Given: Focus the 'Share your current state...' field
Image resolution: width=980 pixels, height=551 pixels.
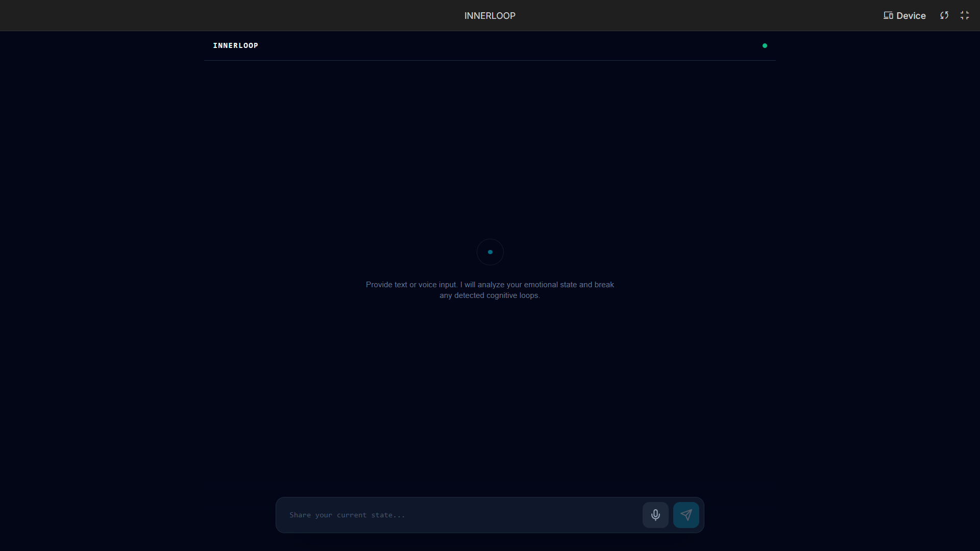Looking at the screenshot, I should pos(347,515).
